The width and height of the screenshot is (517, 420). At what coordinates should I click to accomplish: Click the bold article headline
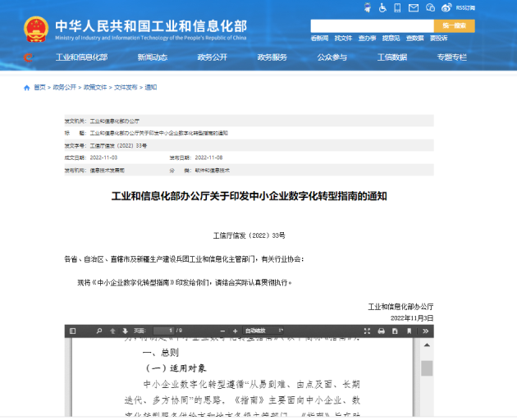(x=249, y=196)
